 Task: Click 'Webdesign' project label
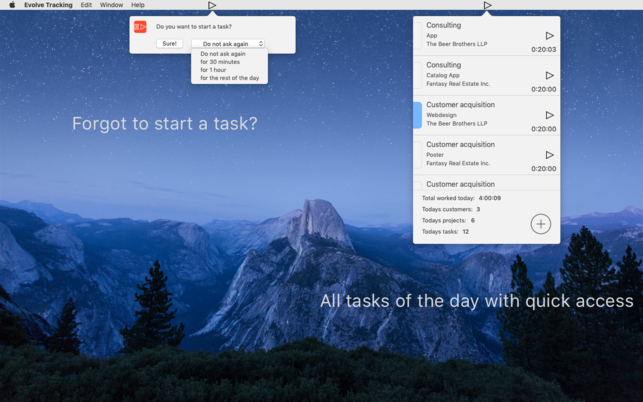pos(441,115)
